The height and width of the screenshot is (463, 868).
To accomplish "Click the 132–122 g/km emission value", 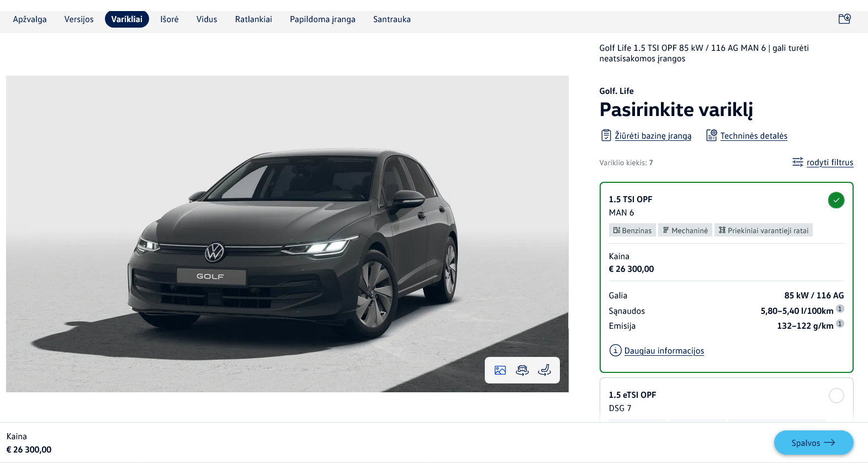I will 805,326.
